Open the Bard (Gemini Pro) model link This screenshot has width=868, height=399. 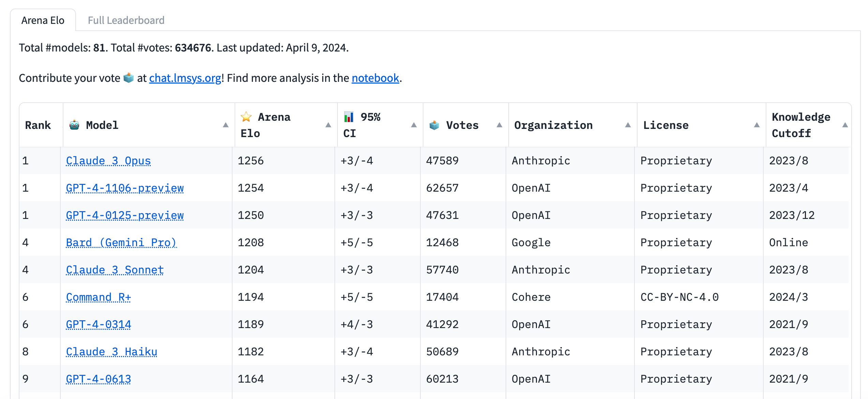tap(121, 242)
